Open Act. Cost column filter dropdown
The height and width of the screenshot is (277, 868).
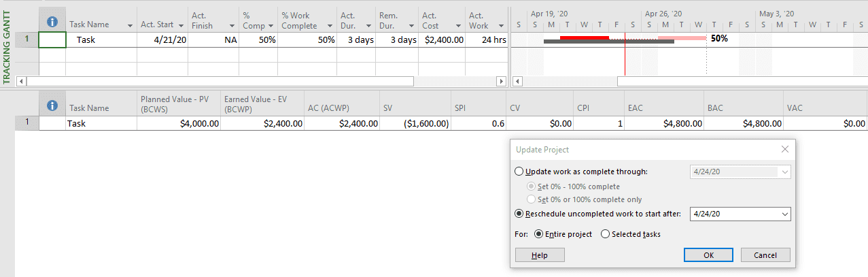point(458,25)
